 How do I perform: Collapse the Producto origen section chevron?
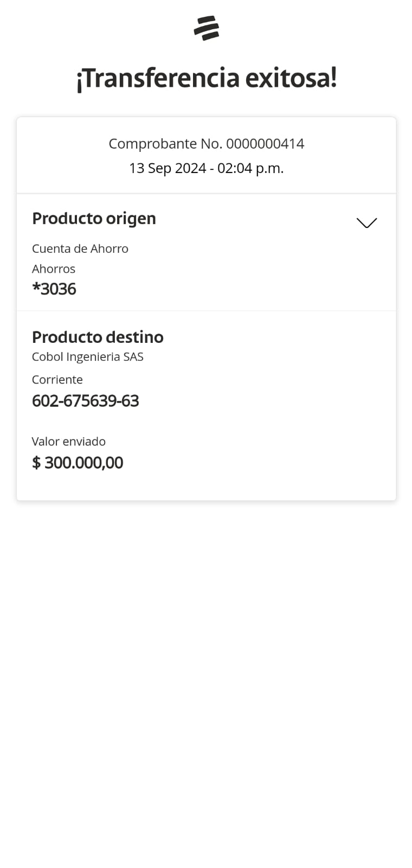click(366, 222)
